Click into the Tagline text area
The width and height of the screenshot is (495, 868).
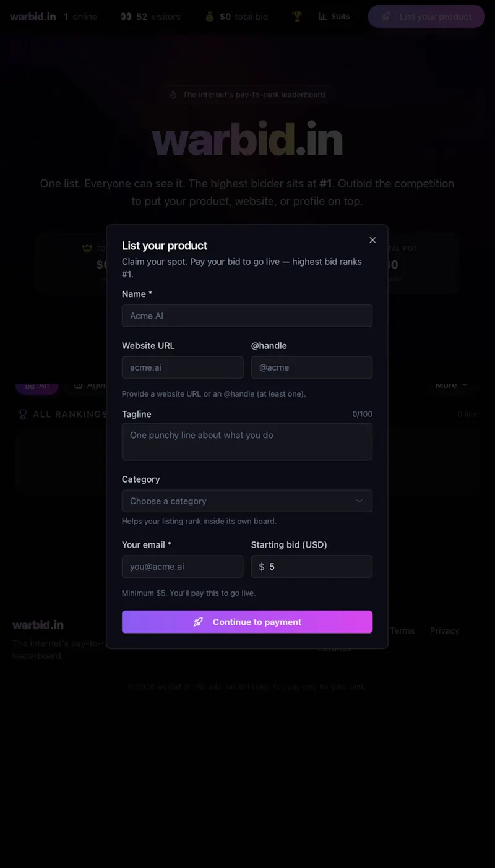[x=247, y=442]
